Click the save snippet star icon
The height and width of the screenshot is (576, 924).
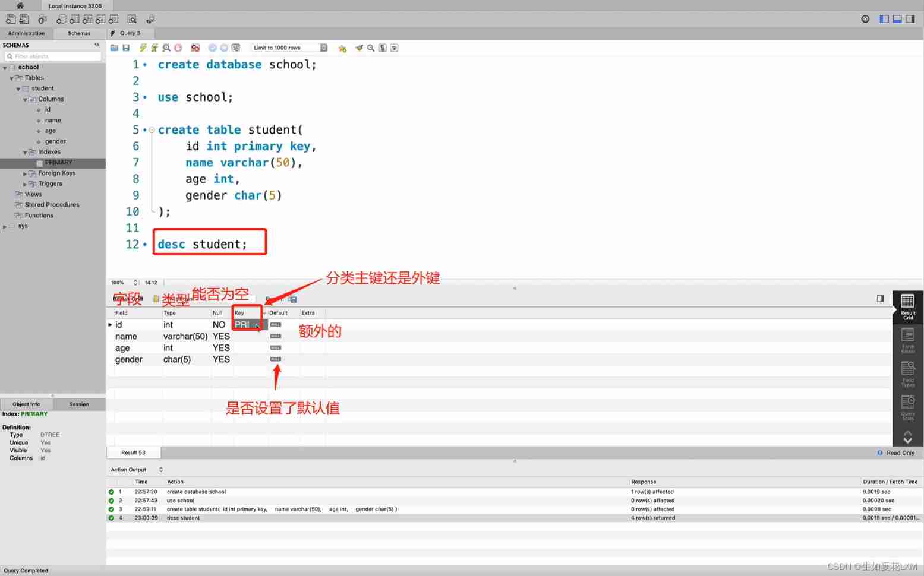(342, 48)
